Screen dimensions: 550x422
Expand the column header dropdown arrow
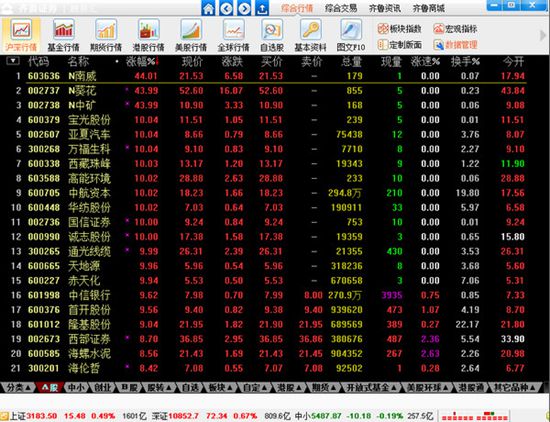click(13, 61)
